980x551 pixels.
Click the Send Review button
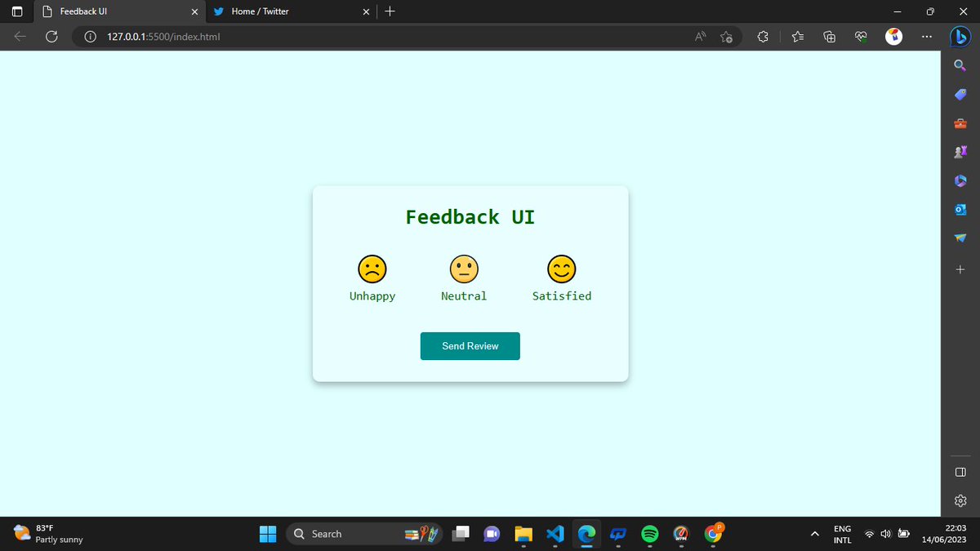pos(470,346)
